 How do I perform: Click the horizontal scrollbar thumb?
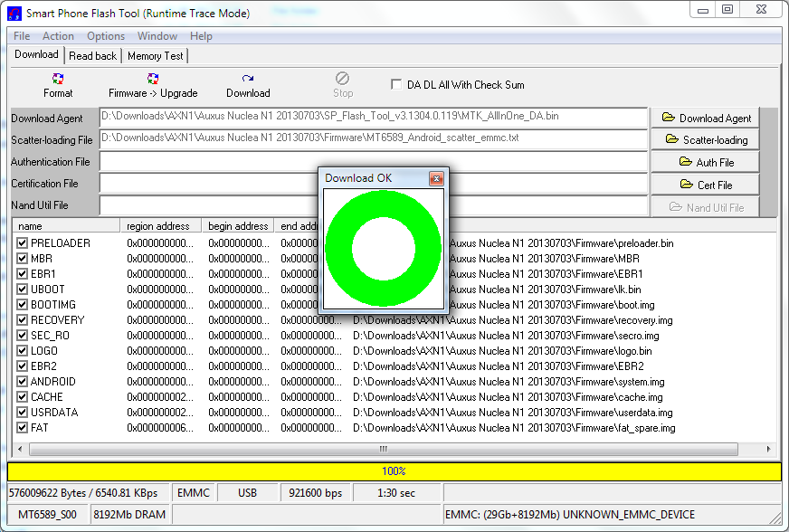(x=384, y=449)
